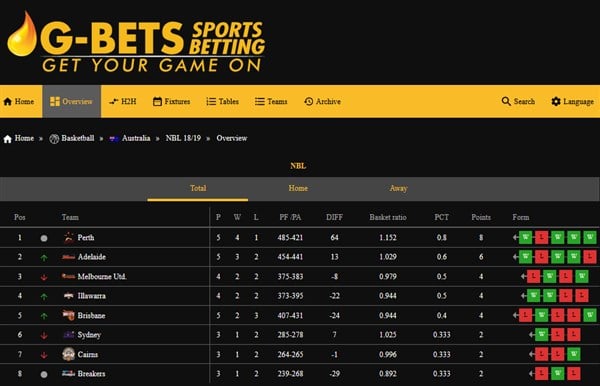The width and height of the screenshot is (600, 386).
Task: Switch to the Away standings tab
Action: 398,188
